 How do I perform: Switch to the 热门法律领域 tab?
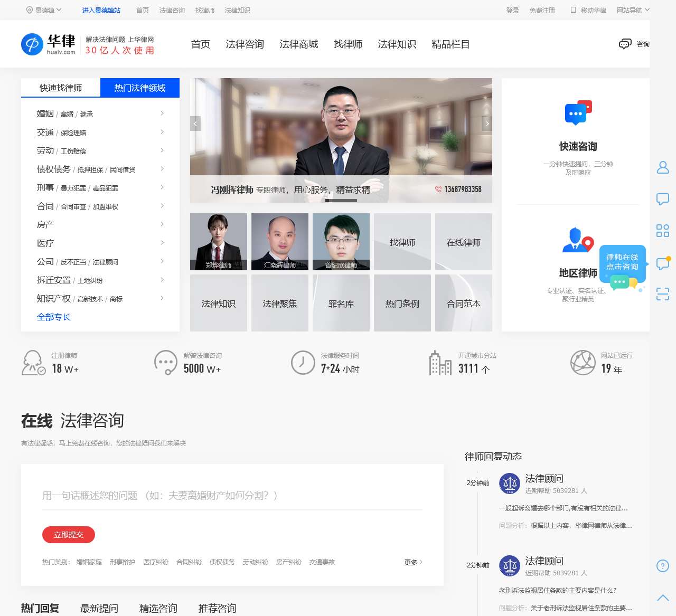pyautogui.click(x=140, y=88)
